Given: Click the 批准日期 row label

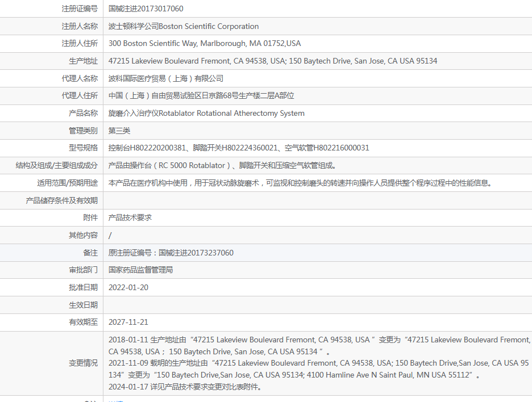Looking at the screenshot, I should click(x=83, y=287).
